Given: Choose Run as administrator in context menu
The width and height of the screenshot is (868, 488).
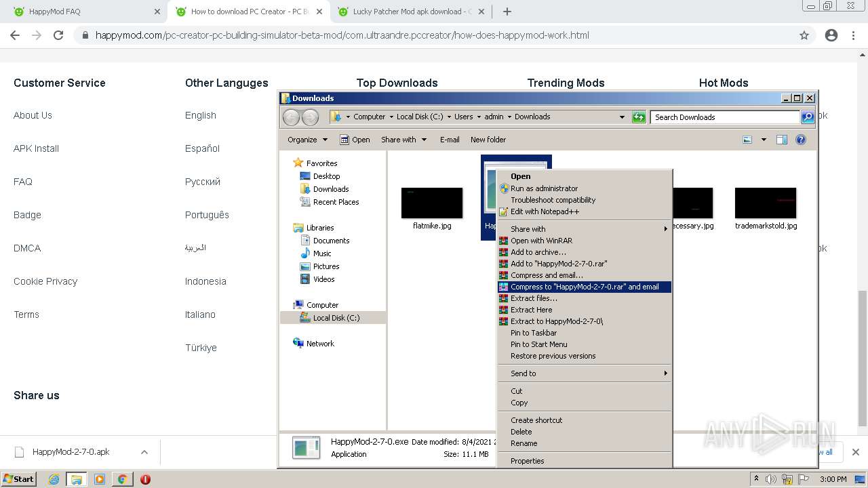Looking at the screenshot, I should [x=585, y=188].
